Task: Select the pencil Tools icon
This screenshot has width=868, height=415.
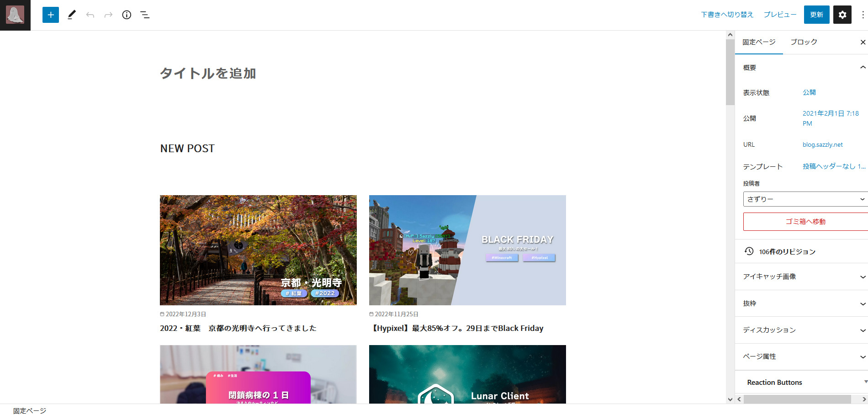Action: (x=72, y=15)
